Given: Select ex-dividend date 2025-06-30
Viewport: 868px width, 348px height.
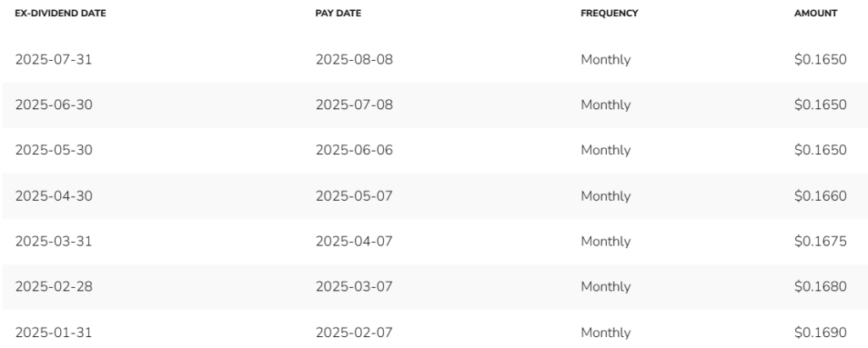Looking at the screenshot, I should (53, 105).
